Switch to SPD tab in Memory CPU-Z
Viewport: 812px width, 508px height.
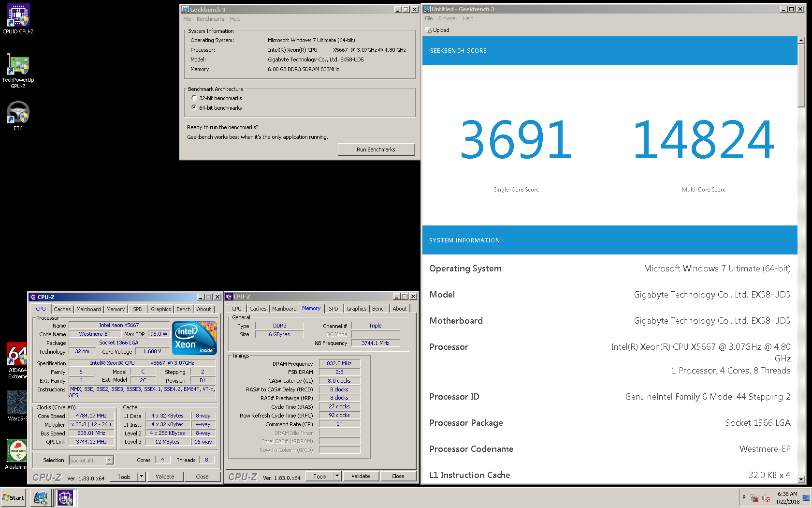[333, 309]
